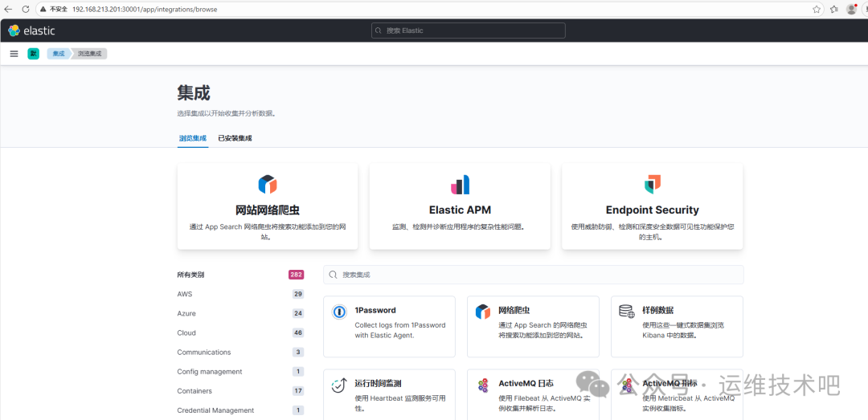Click the green default space avatar
The height and width of the screenshot is (420, 868).
pyautogui.click(x=33, y=54)
